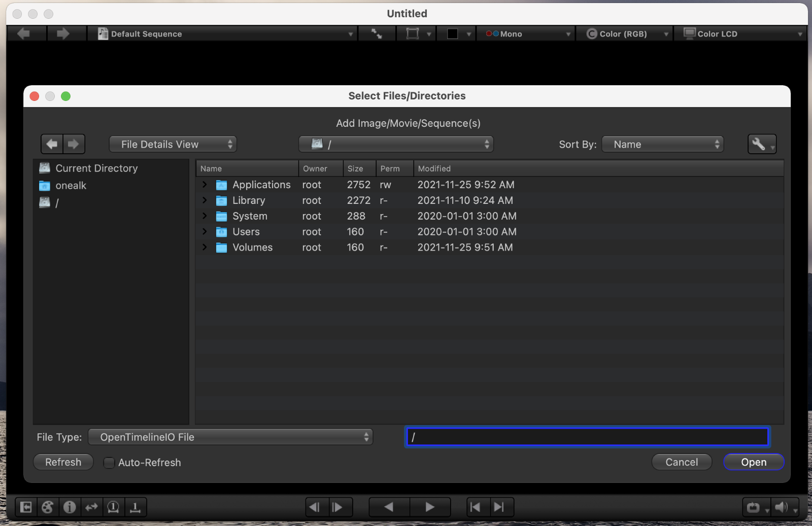Select Current Directory in the sidebar
812x526 pixels.
96,168
